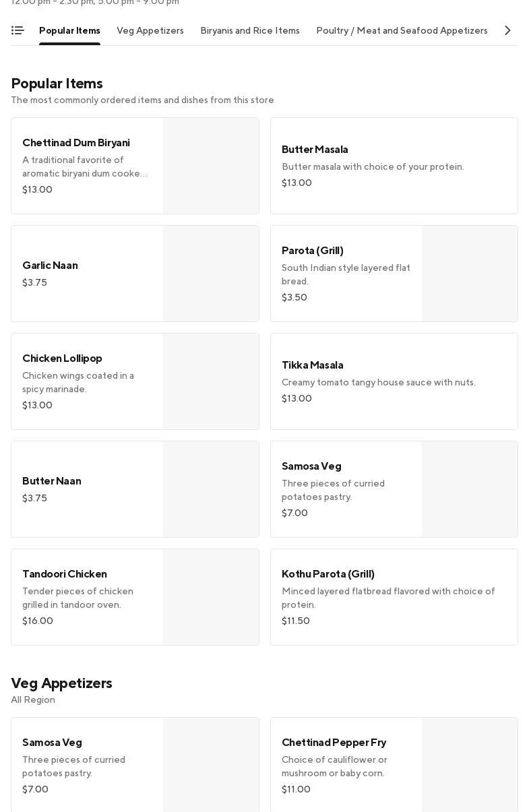Click the Parota (Grill) image thumbnail
Image resolution: width=529 pixels, height=812 pixels.
pyautogui.click(x=470, y=274)
